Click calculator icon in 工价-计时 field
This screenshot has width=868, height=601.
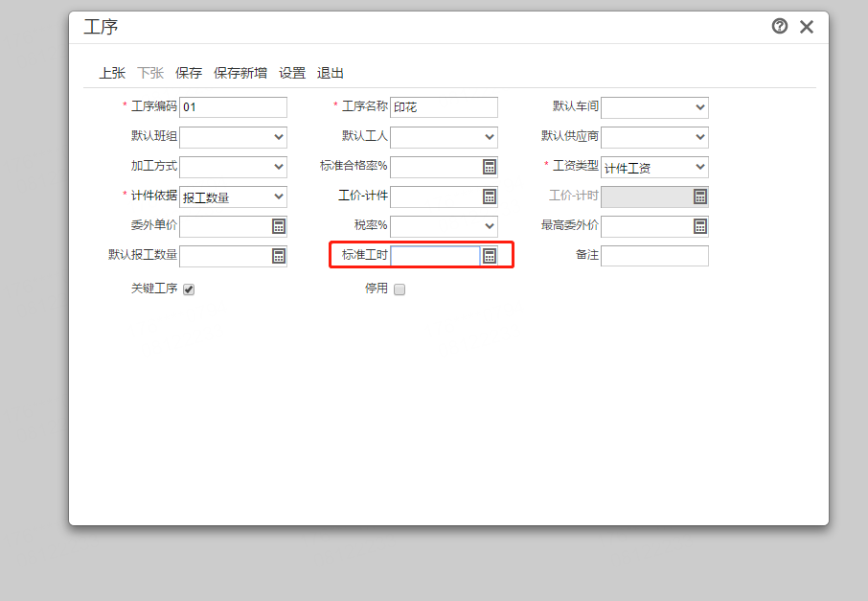click(700, 196)
